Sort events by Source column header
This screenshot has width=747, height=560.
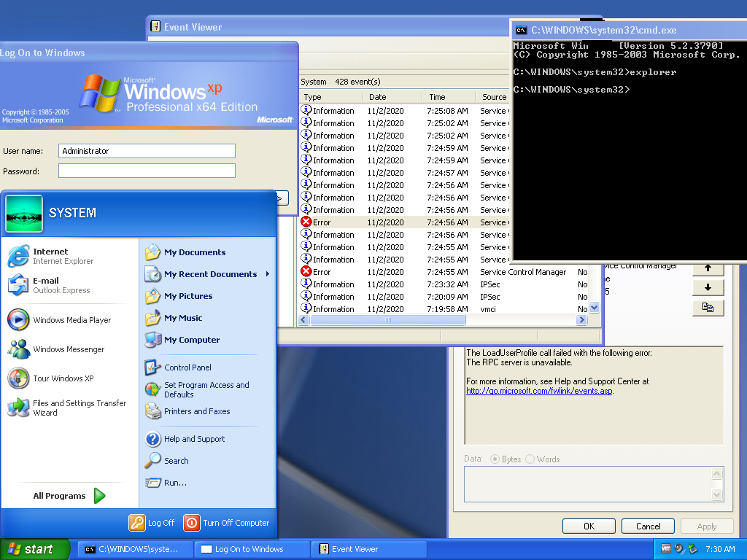(492, 97)
